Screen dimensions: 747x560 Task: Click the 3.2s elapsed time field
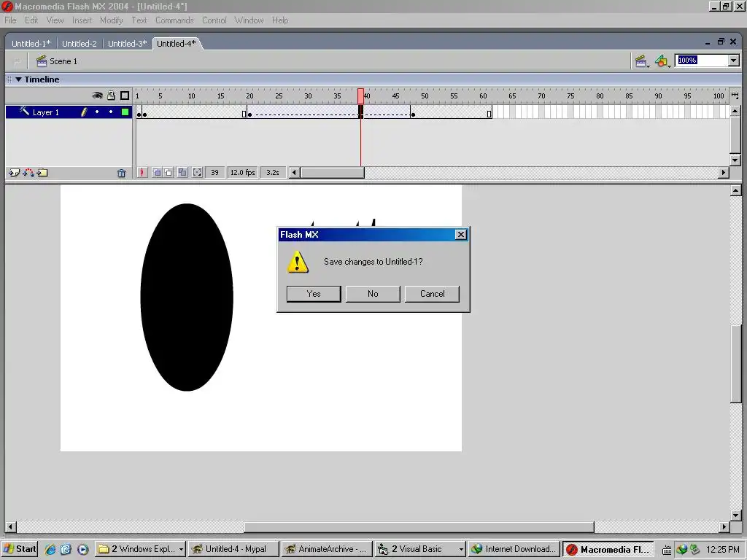point(273,172)
